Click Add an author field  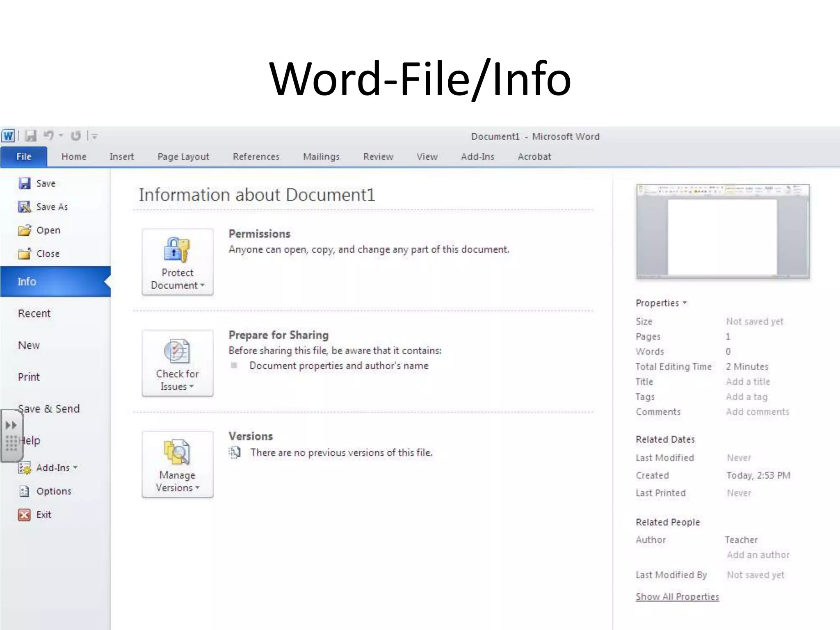(758, 555)
